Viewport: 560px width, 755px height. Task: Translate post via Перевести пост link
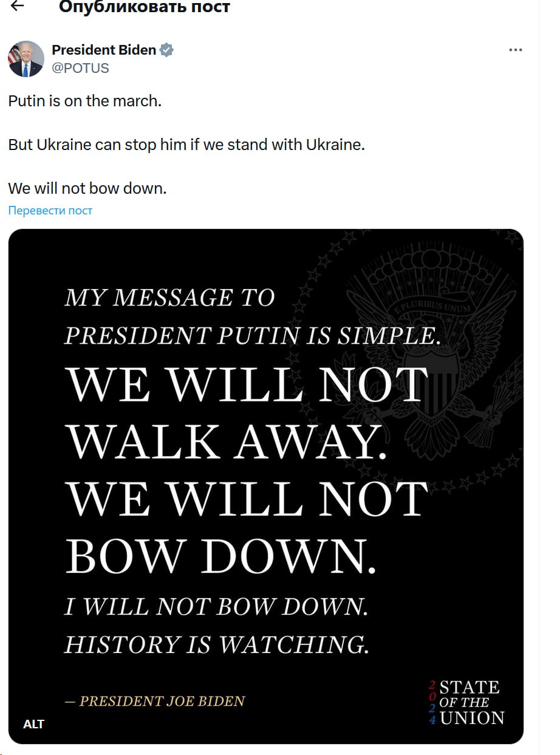[x=50, y=211]
